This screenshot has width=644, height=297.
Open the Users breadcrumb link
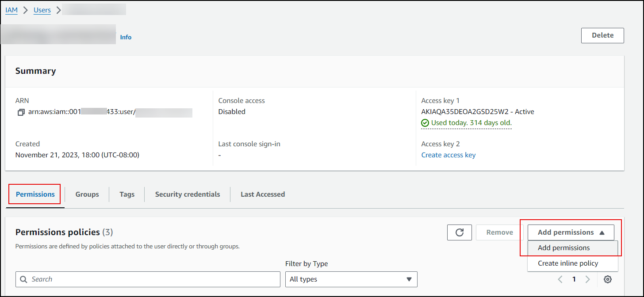[42, 10]
